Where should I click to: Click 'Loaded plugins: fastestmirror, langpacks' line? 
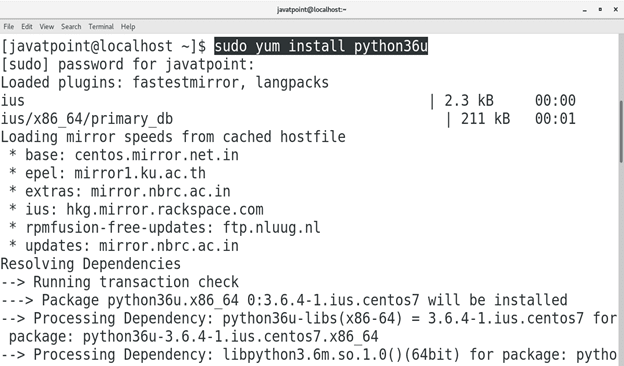pyautogui.click(x=165, y=82)
